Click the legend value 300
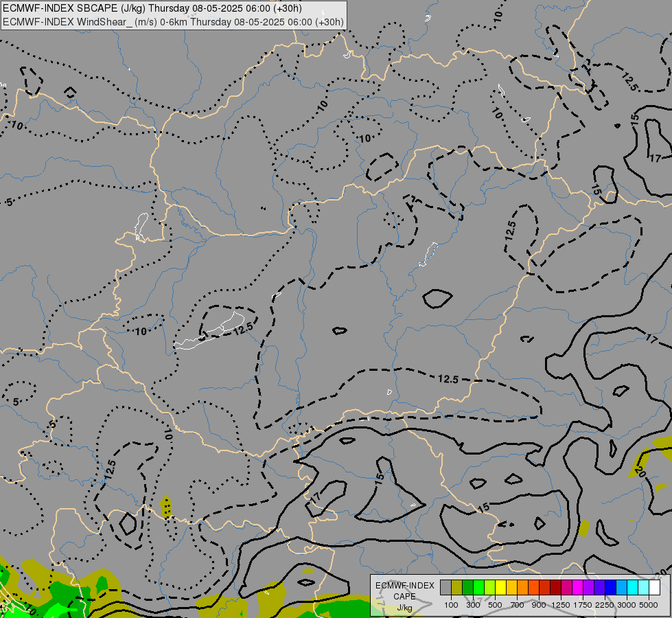 tap(473, 605)
